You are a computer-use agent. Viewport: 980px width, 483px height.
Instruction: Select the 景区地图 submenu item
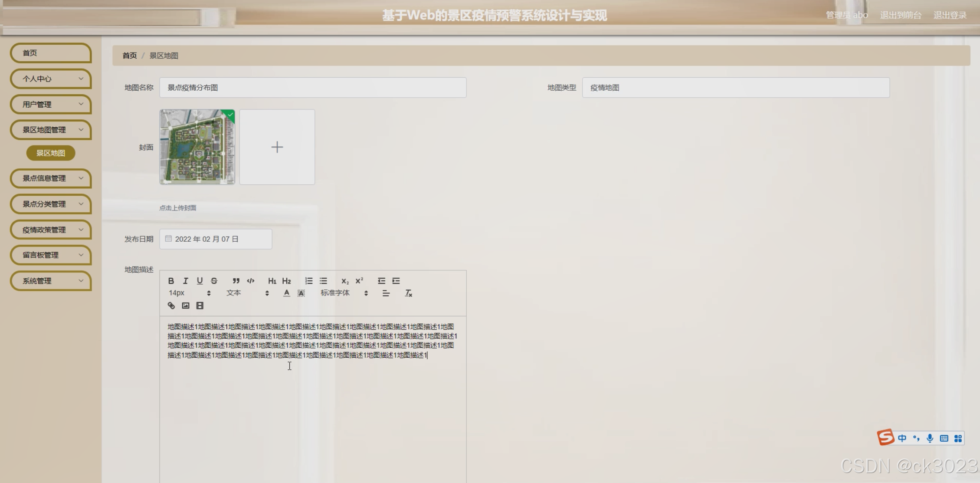click(x=51, y=153)
